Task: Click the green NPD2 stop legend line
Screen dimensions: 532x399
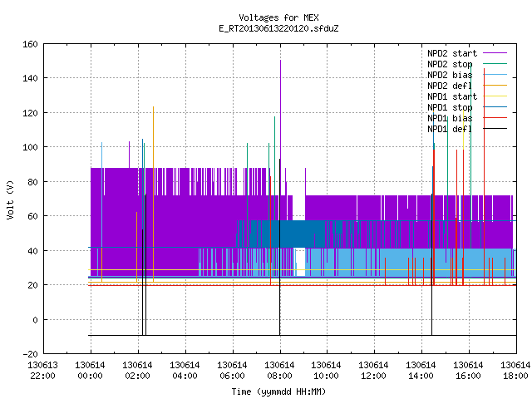Action: [x=495, y=64]
